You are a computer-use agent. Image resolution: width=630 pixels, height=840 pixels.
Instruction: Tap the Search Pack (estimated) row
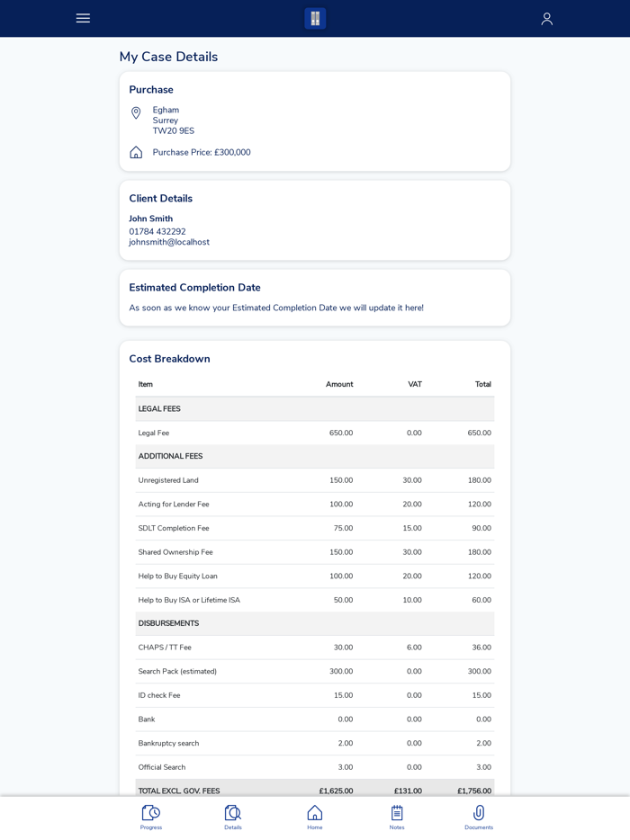coord(315,671)
